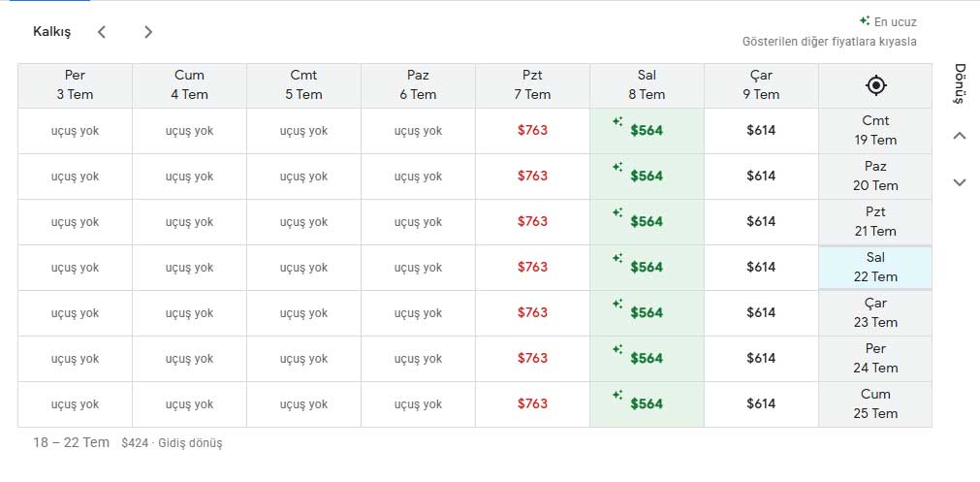Screen dimensions: 980x482
Task: Select $614 fare returning Per 24 Tem
Action: pyautogui.click(x=761, y=359)
